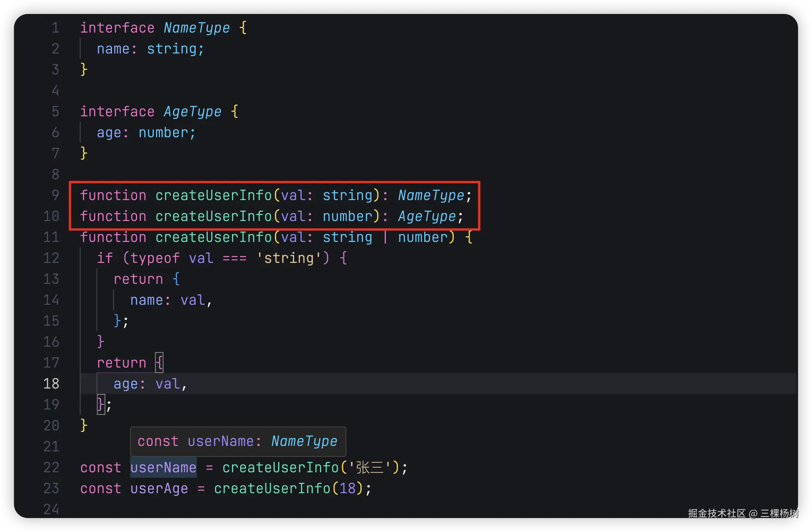Image resolution: width=812 pixels, height=532 pixels.
Task: Click line number 18 in the gutter
Action: [x=51, y=383]
